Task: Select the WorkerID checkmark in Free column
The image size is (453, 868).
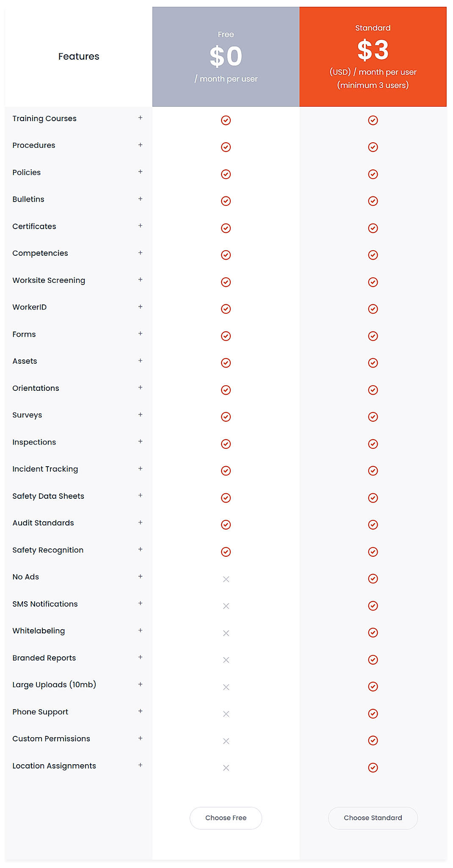Action: coord(226,309)
